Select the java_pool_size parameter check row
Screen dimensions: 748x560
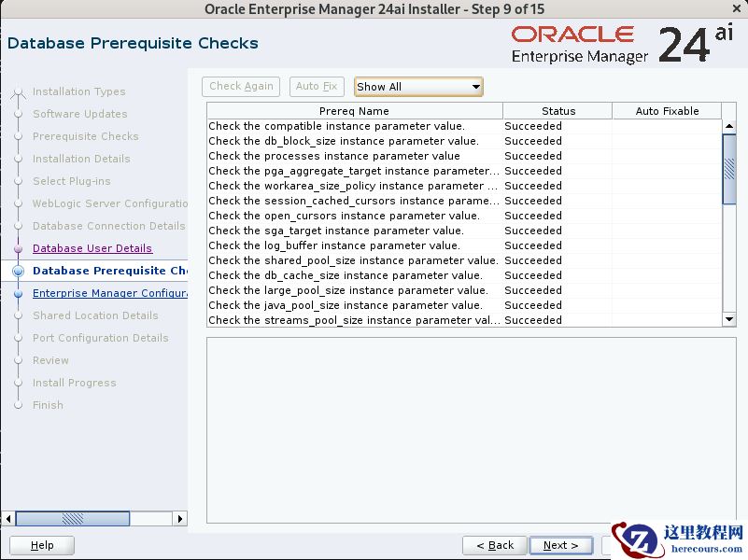click(464, 305)
